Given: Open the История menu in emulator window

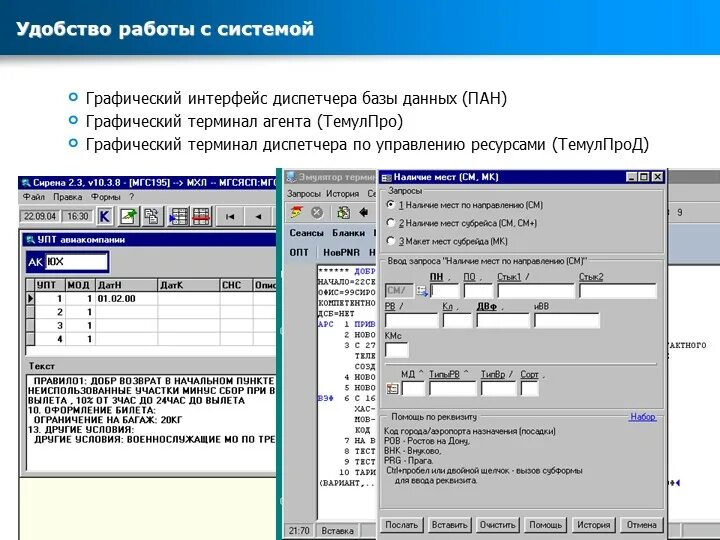Looking at the screenshot, I should pyautogui.click(x=343, y=194).
